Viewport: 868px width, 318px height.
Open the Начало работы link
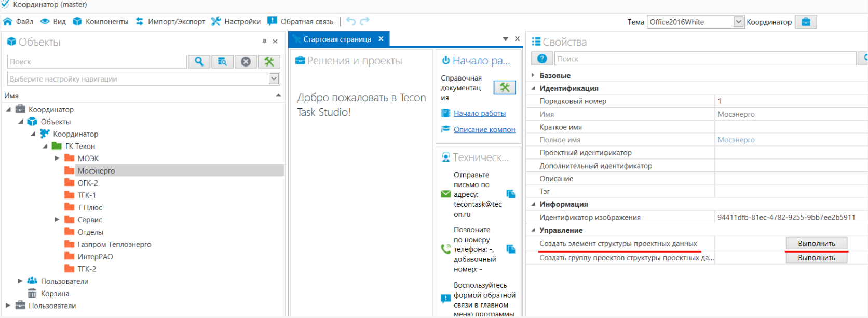[479, 113]
